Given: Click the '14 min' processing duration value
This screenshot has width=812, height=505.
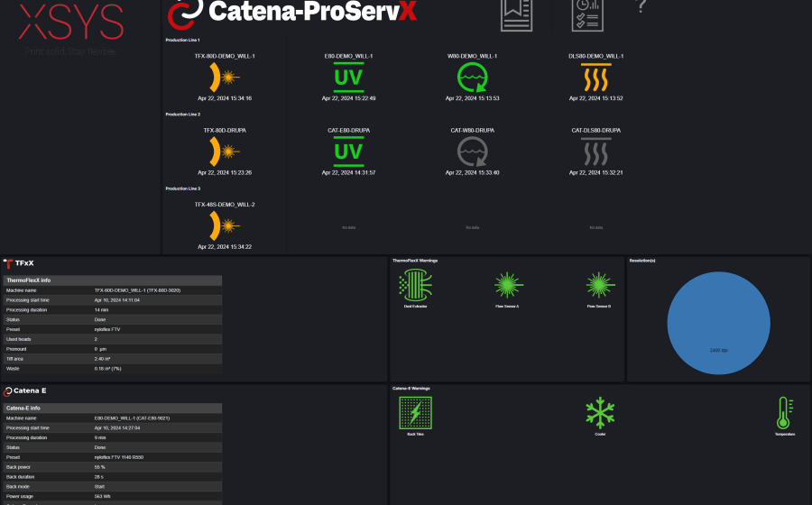Looking at the screenshot, I should (101, 310).
